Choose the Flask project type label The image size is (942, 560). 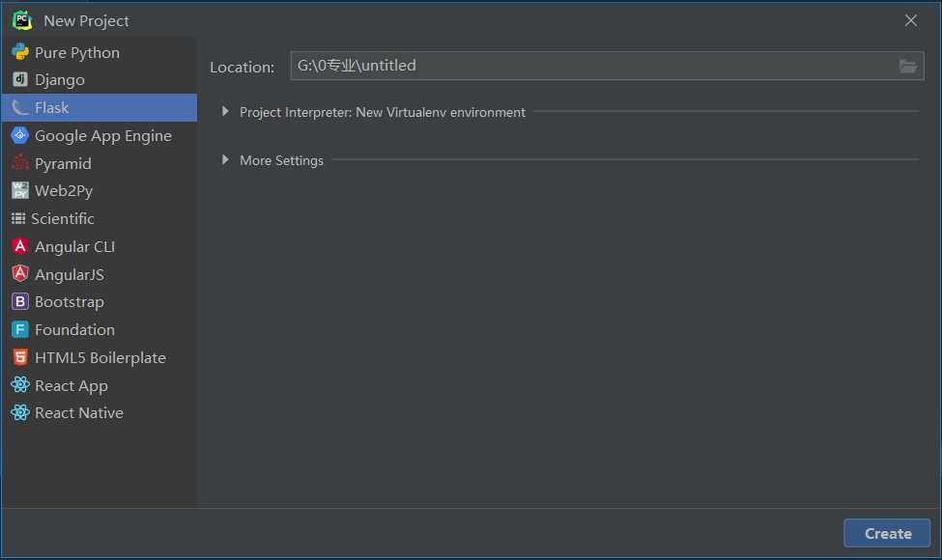tap(51, 107)
